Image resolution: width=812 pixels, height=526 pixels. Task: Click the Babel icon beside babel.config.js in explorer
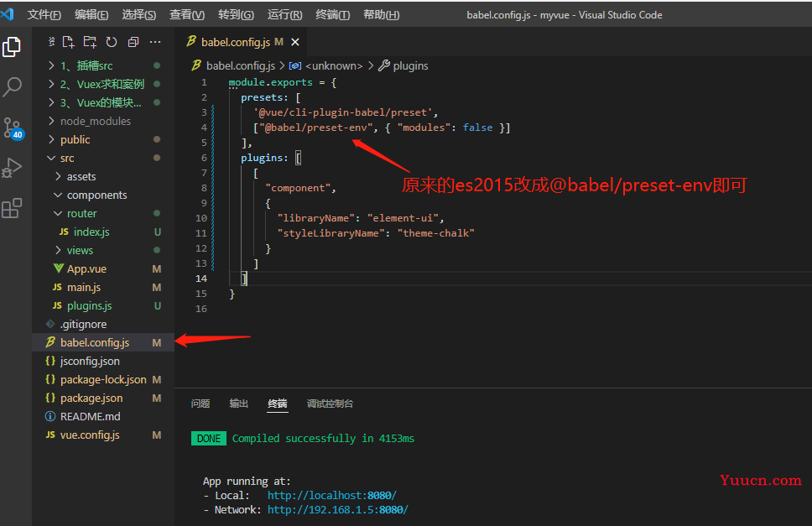point(50,342)
